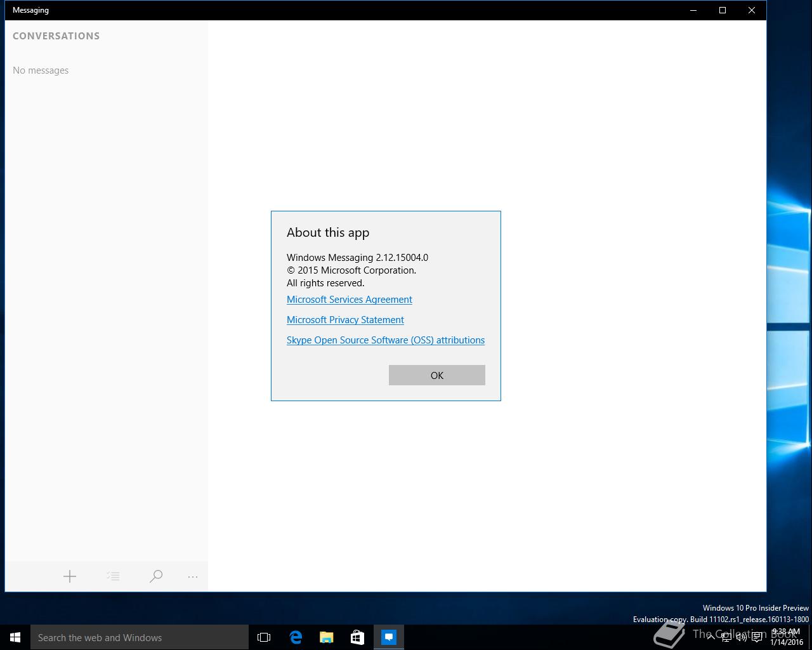The width and height of the screenshot is (812, 650).
Task: Open the network status tray icon
Action: [x=726, y=637]
